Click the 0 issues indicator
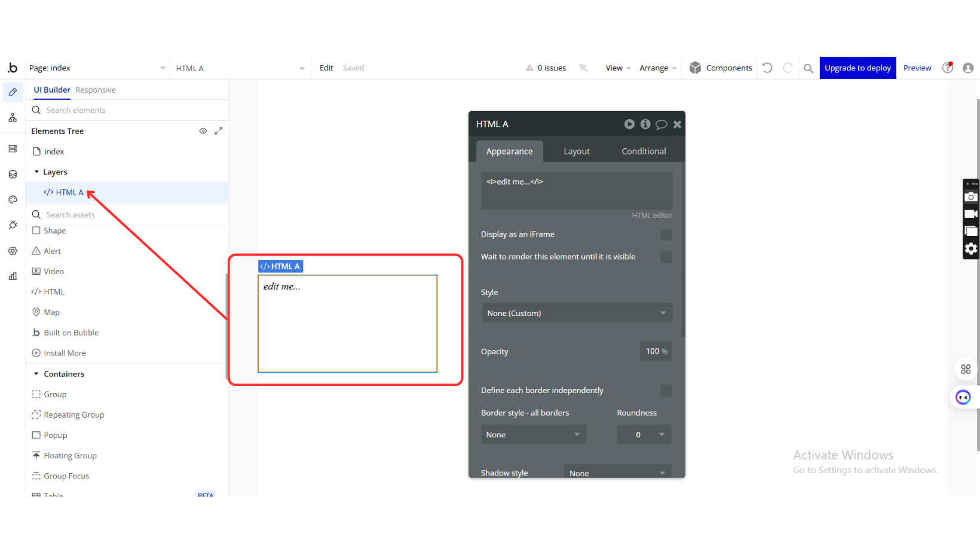This screenshot has height=552, width=980. (x=546, y=68)
